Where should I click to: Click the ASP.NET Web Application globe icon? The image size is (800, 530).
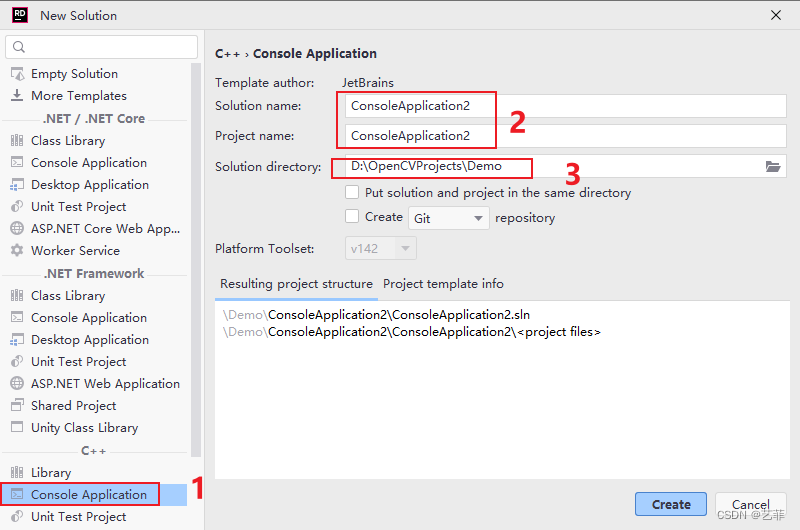(x=17, y=384)
